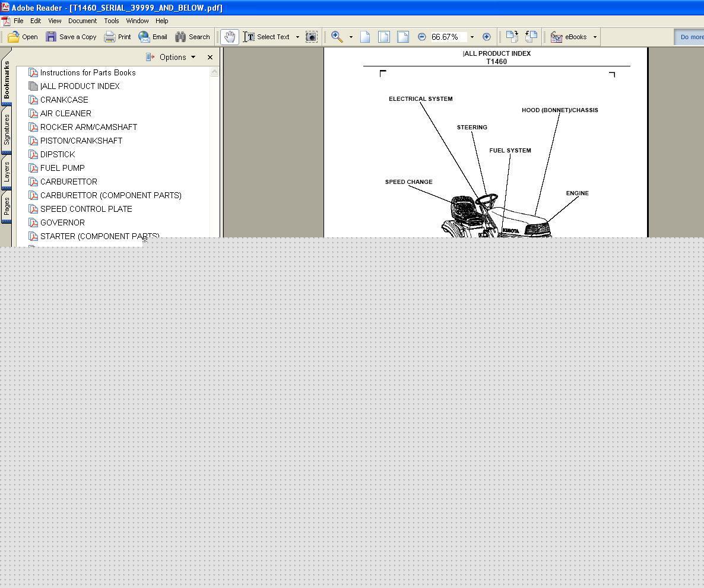This screenshot has width=704, height=588.
Task: Click the page icon beside CRANKCASE bookmark
Action: pos(33,100)
